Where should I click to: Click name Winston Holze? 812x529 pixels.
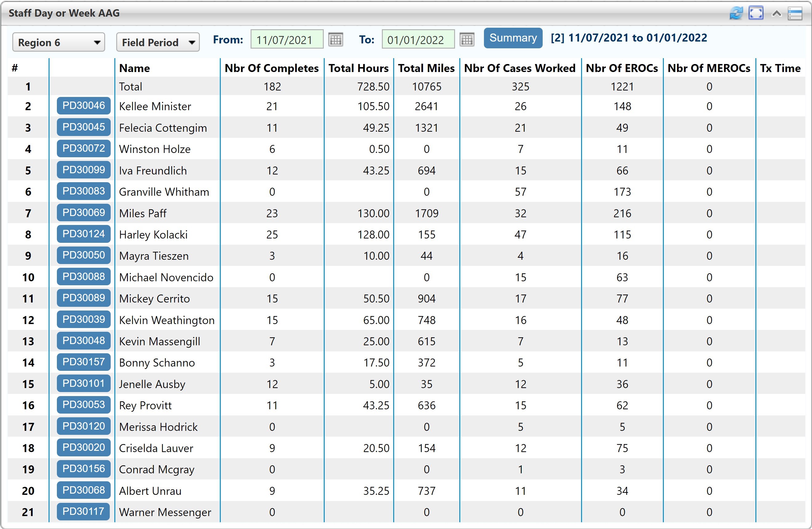[x=155, y=149]
